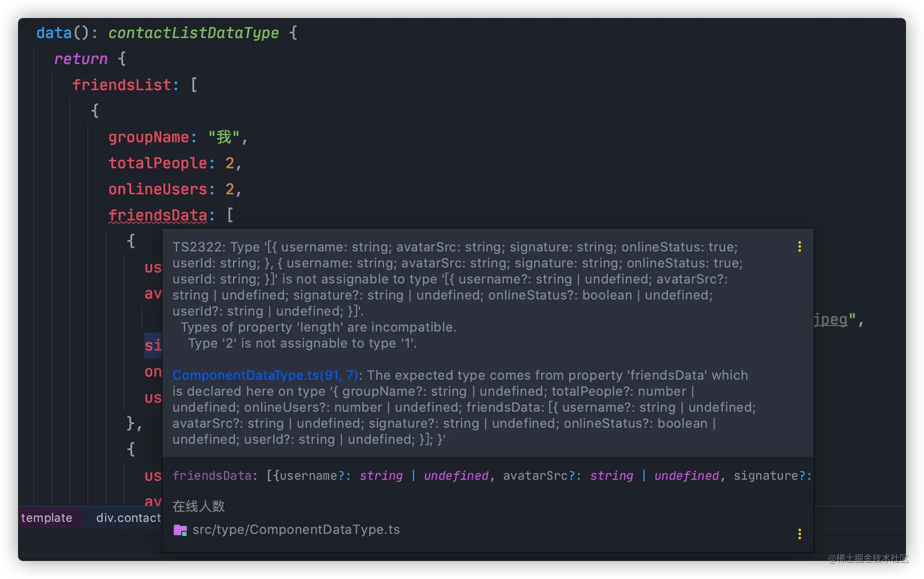Viewport: 924px width, 579px height.
Task: Click the src/type/ComponentDataType.ts file path
Action: 296,529
